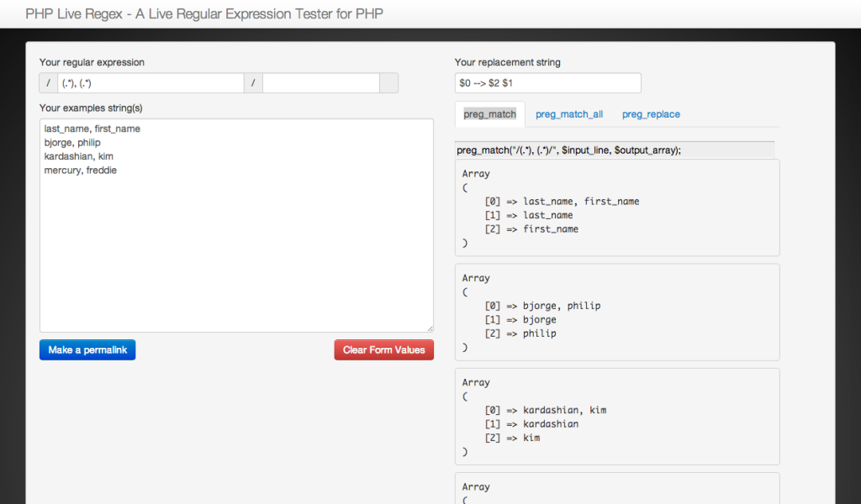
Task: Switch to the preg_match_all tab
Action: [569, 114]
